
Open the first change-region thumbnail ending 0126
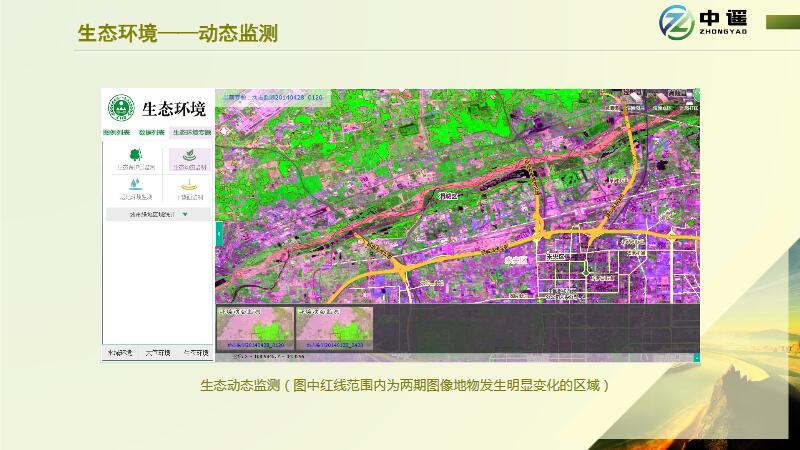(257, 328)
